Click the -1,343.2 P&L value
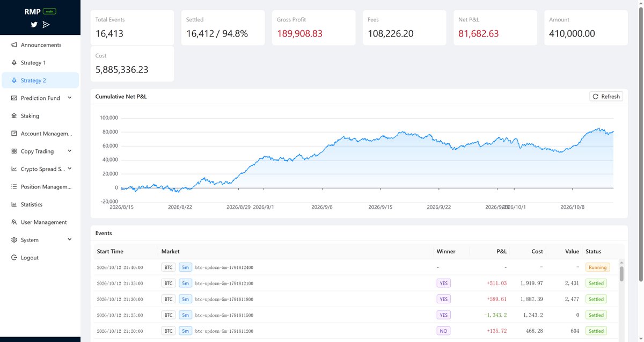Image resolution: width=644 pixels, height=342 pixels. coord(495,315)
